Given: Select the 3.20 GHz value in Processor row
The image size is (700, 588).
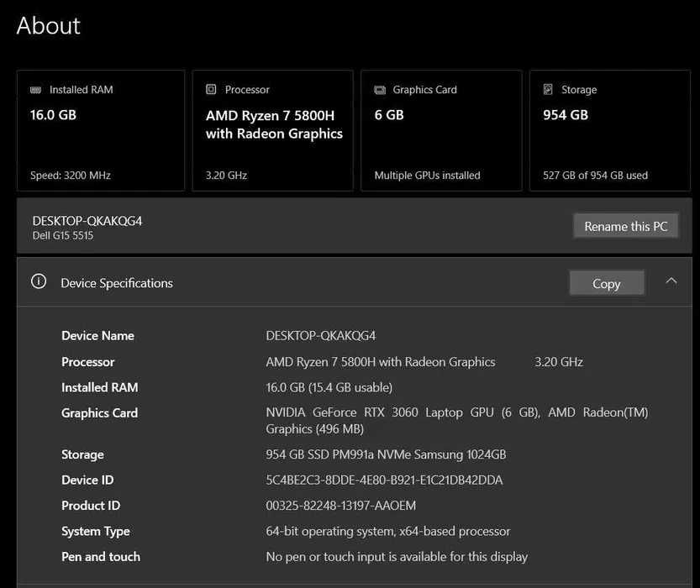Looking at the screenshot, I should click(x=559, y=362).
